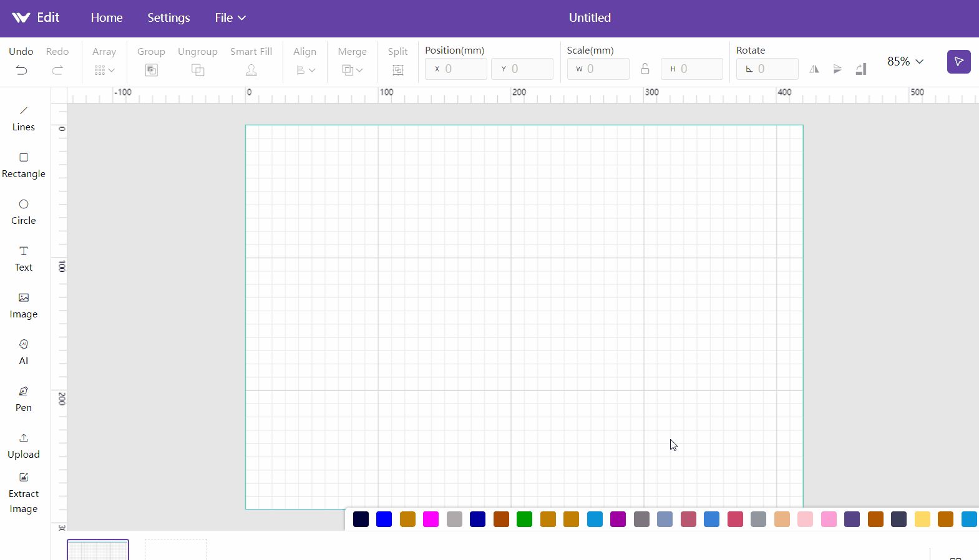The height and width of the screenshot is (560, 979).
Task: Click the Split tool icon
Action: pos(398,70)
